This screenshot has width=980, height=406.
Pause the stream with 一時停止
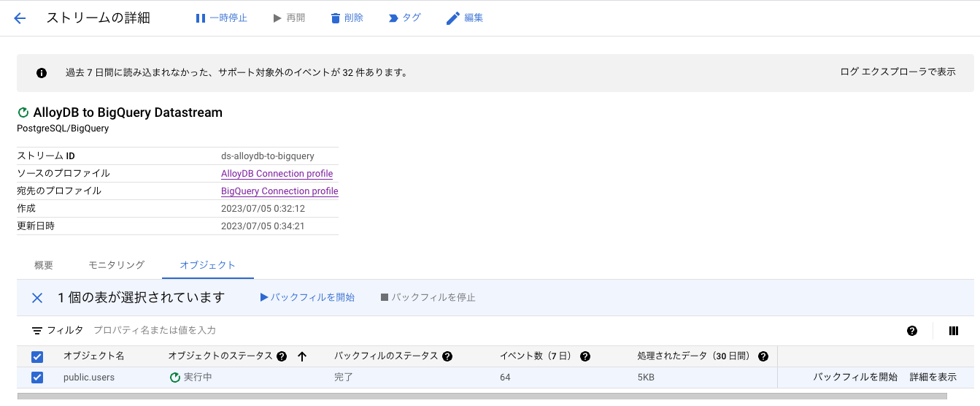point(221,18)
